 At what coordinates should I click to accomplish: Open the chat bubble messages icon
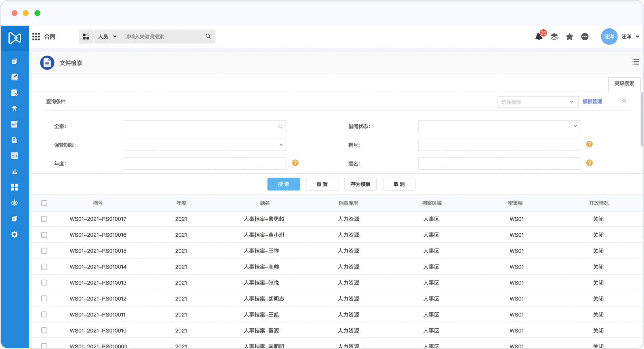point(585,37)
